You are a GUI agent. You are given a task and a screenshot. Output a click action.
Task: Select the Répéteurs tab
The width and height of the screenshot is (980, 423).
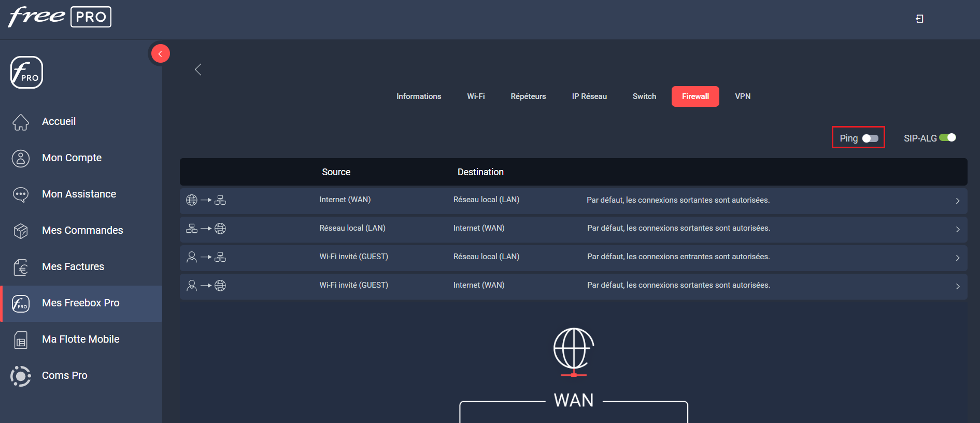click(528, 96)
